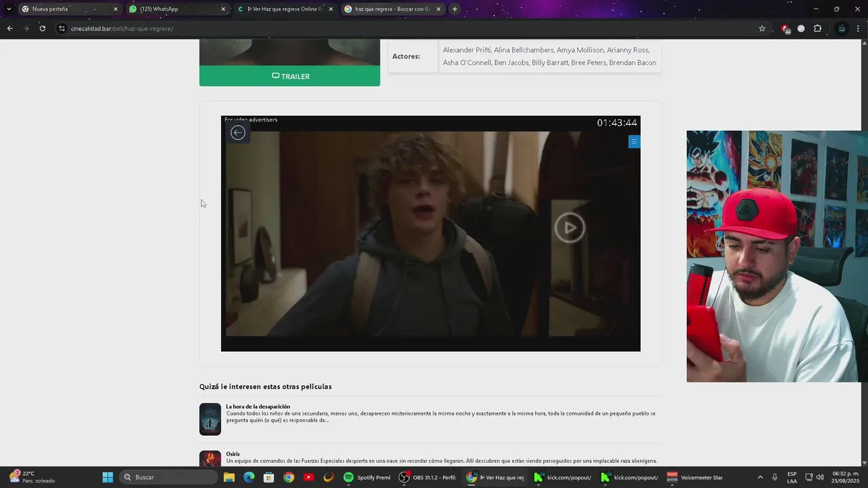
Task: Open File Explorer from the taskbar
Action: (229, 477)
